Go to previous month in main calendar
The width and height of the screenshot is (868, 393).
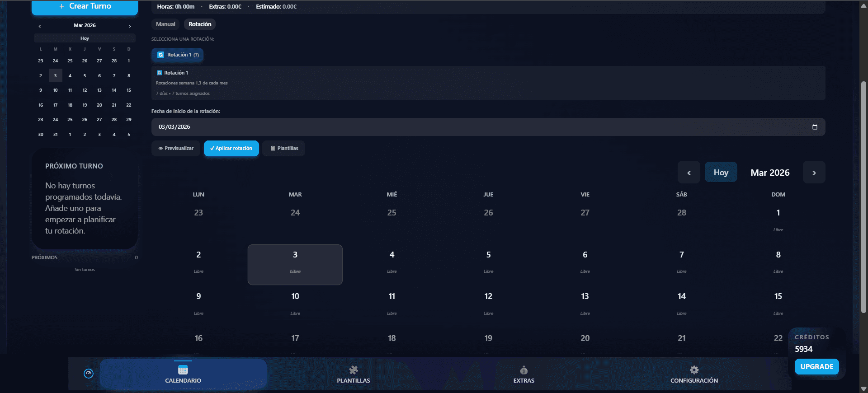pos(689,173)
